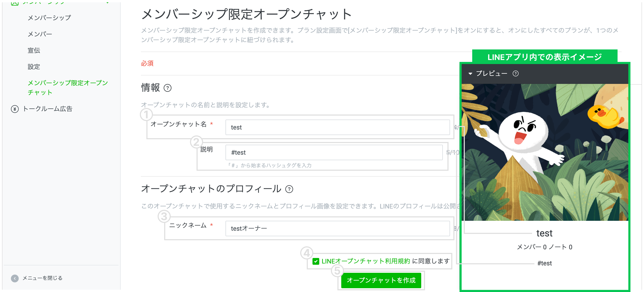The height and width of the screenshot is (292, 644).
Task: Click the 説明 hashtag input field
Action: click(334, 153)
